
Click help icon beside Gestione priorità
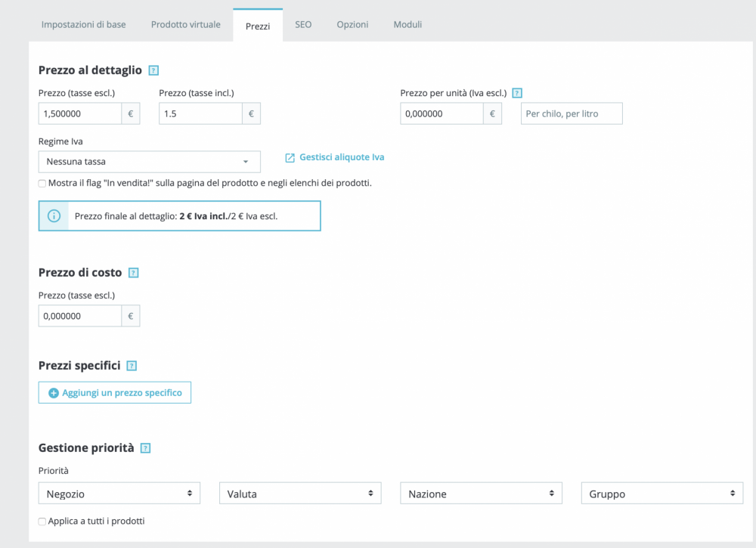click(x=146, y=448)
